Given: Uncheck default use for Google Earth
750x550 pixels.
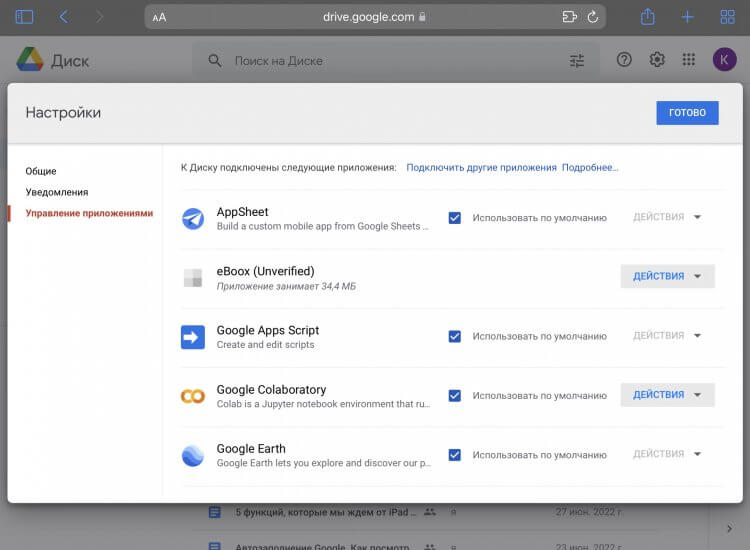Looking at the screenshot, I should point(455,455).
